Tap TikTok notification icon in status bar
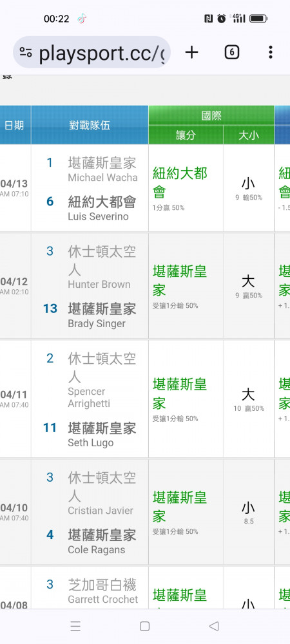The image size is (290, 644). pyautogui.click(x=82, y=19)
